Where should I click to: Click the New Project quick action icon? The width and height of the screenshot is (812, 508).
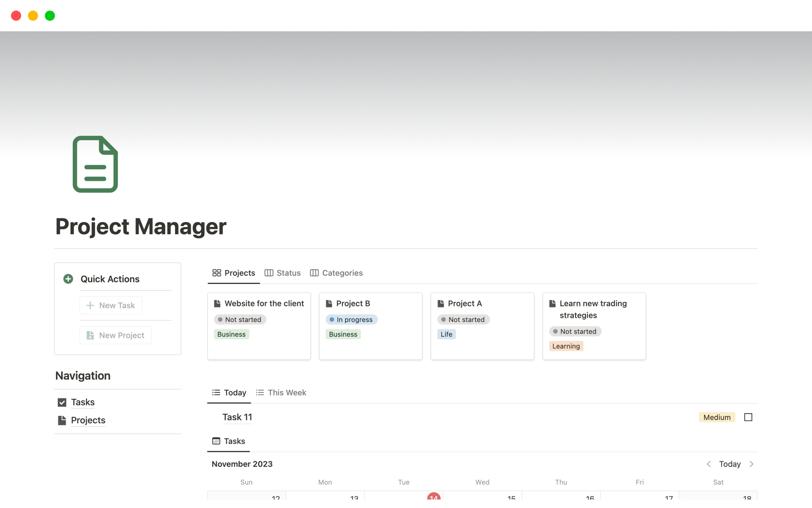point(91,335)
